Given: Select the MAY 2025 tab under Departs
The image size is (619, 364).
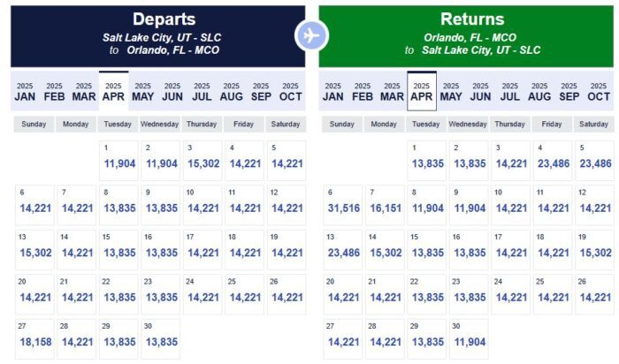Looking at the screenshot, I should [142, 91].
